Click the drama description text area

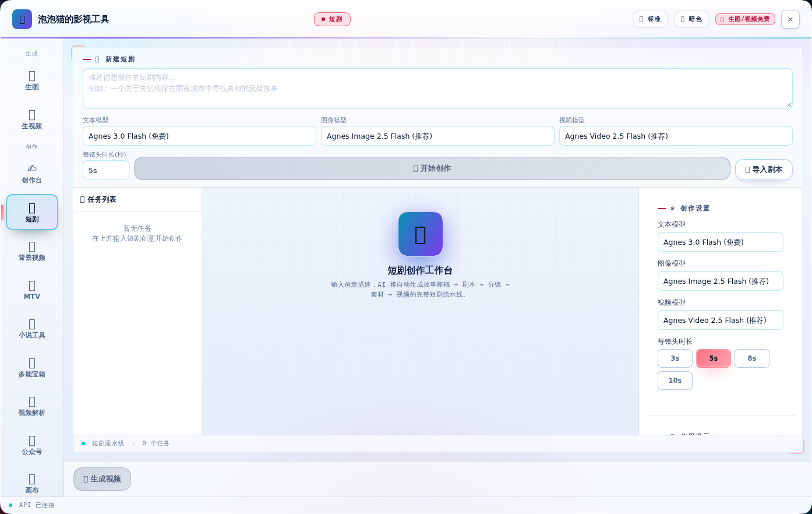(437, 89)
